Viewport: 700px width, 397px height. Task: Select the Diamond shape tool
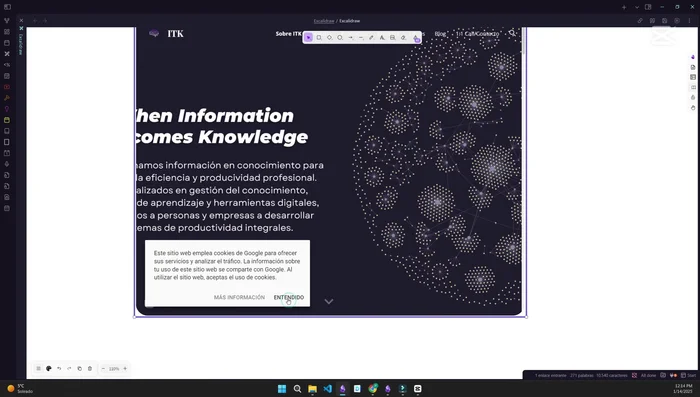coord(329,38)
